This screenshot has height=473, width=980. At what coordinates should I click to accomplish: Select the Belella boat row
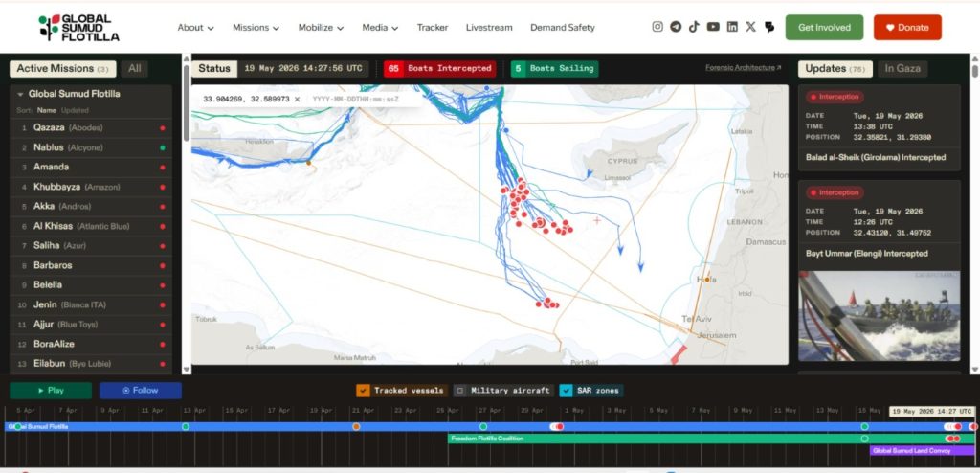pyautogui.click(x=91, y=284)
